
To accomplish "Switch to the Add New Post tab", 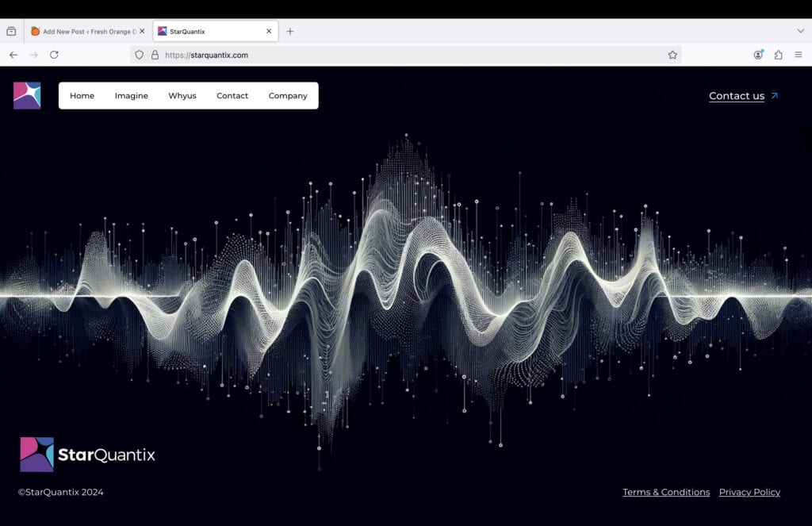I will coord(83,32).
